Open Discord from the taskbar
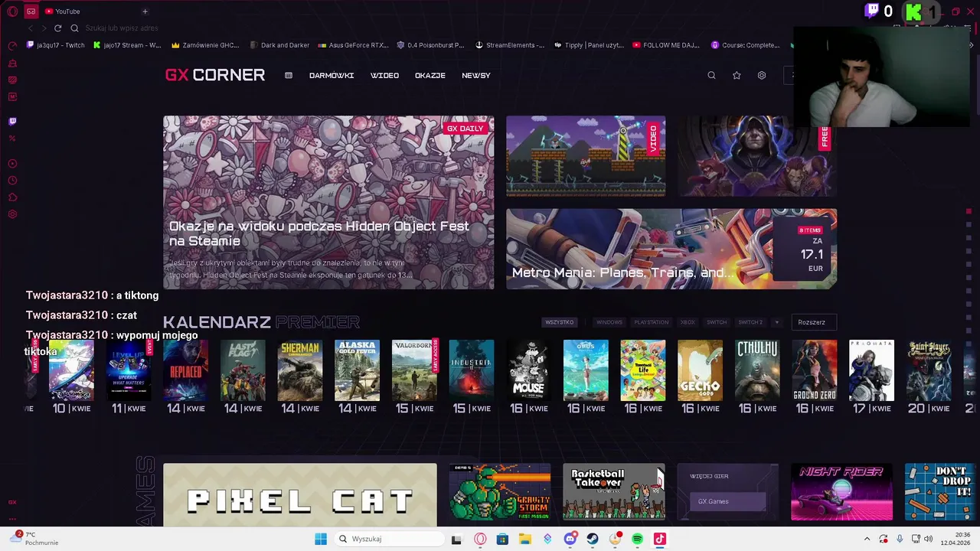The image size is (980, 551). tap(570, 539)
